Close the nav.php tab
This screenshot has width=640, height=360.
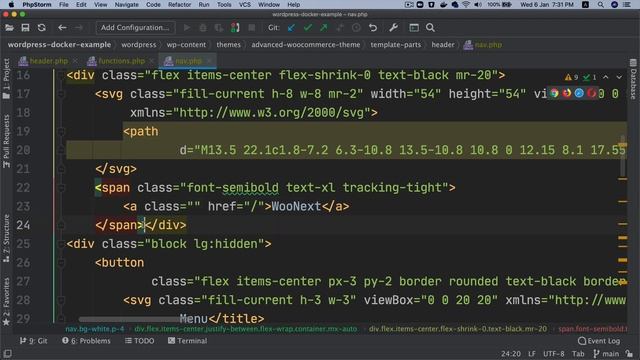tap(209, 61)
